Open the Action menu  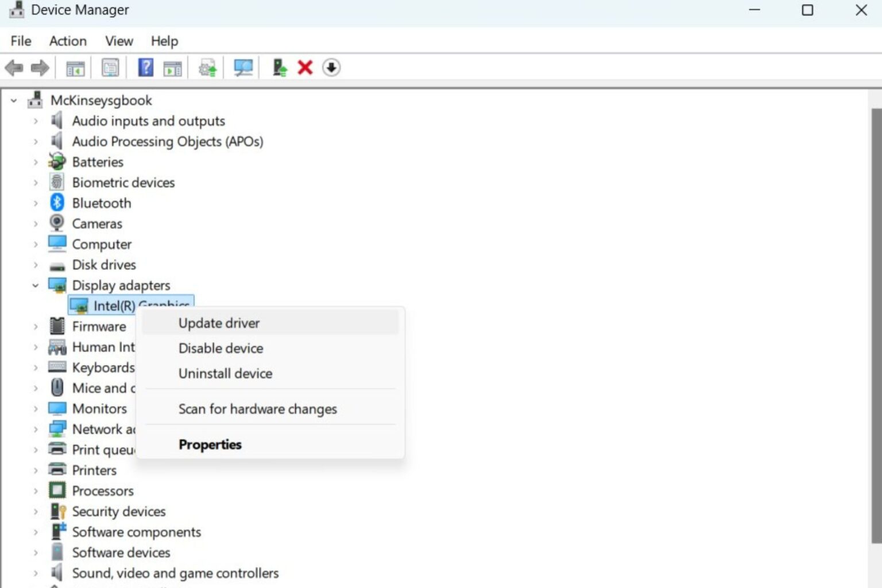coord(67,41)
